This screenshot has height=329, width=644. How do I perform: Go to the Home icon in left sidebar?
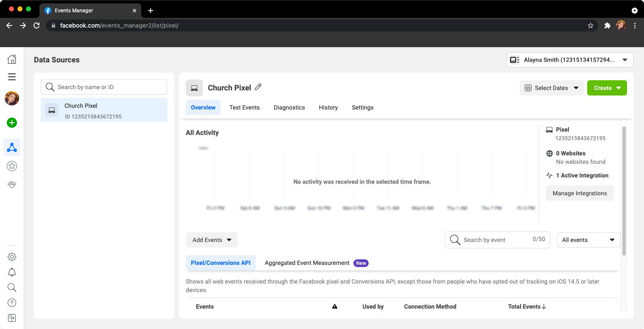[12, 59]
